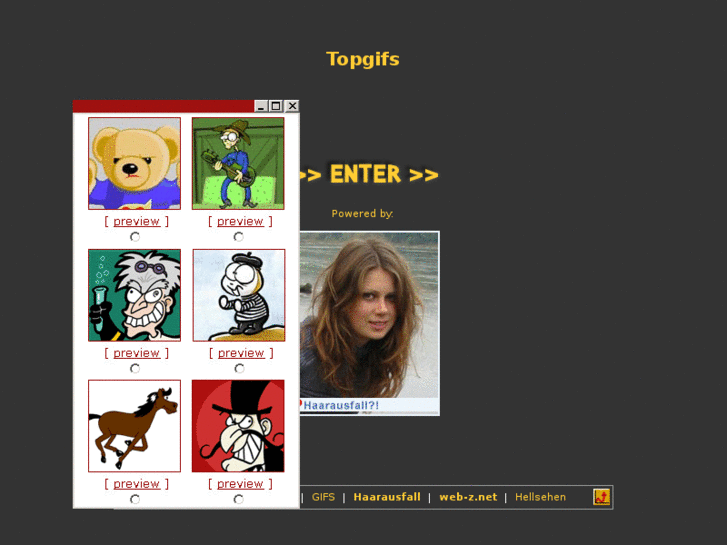Select the radio button under the mad scientist
This screenshot has width=727, height=545.
pyautogui.click(x=135, y=368)
